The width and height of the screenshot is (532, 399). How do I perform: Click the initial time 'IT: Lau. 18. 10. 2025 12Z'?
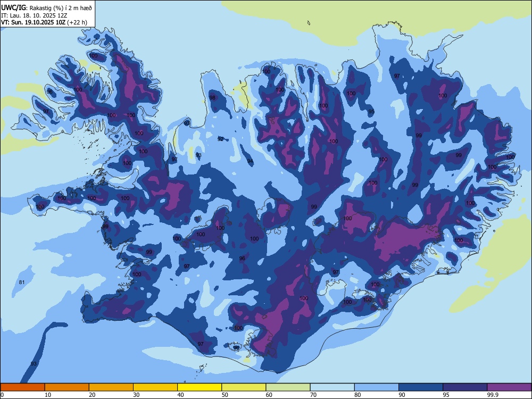tap(34, 15)
